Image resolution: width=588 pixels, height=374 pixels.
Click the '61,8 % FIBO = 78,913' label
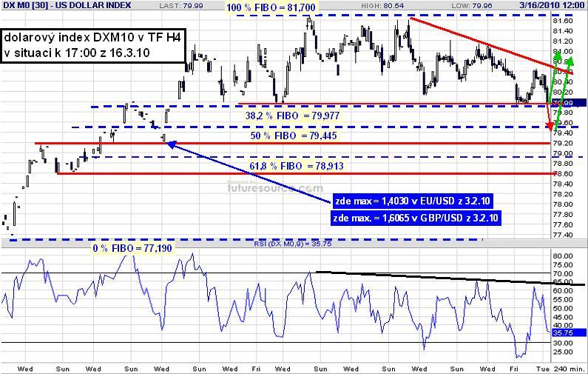click(x=297, y=166)
